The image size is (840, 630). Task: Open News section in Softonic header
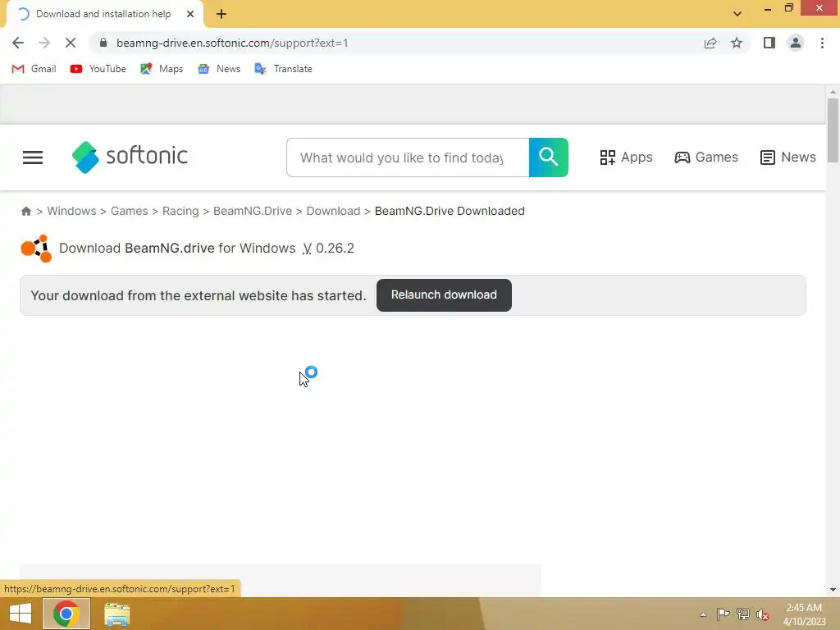pos(787,157)
